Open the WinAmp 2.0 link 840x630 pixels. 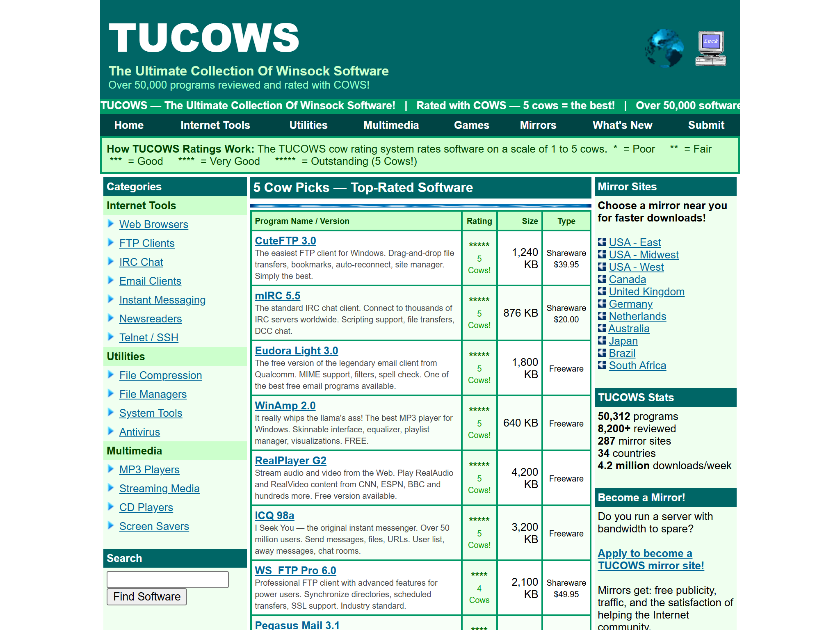point(285,405)
